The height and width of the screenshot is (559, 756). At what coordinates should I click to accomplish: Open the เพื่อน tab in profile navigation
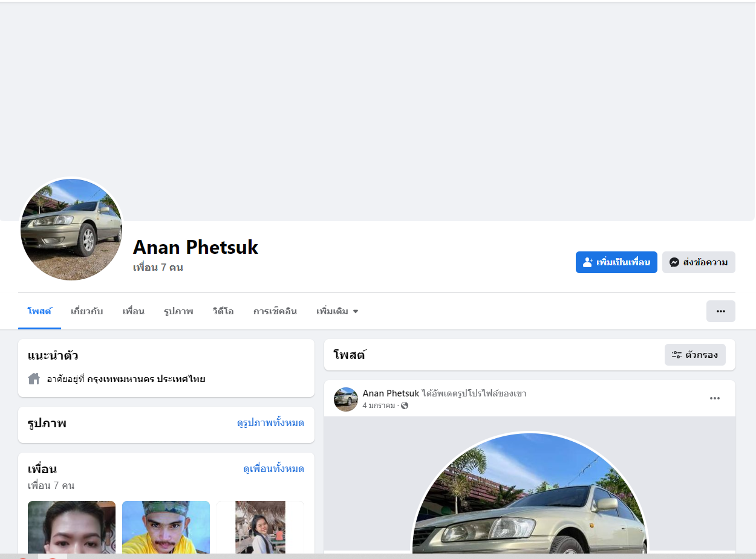[133, 311]
